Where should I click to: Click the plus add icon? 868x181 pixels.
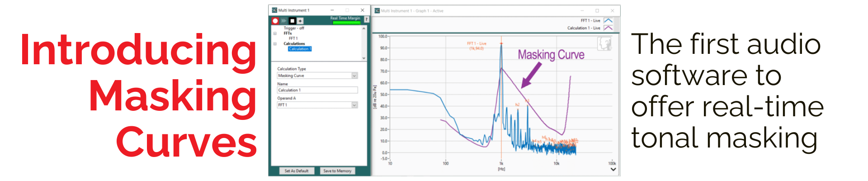click(x=300, y=21)
